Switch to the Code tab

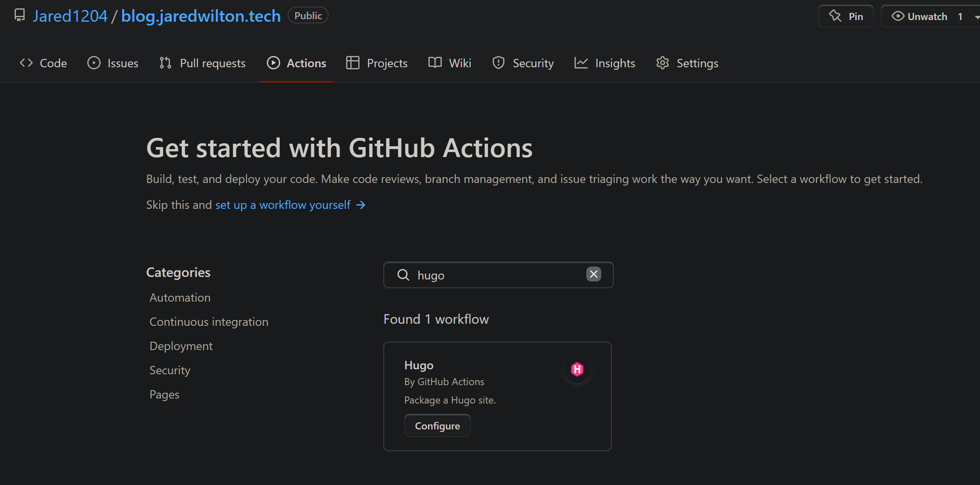pos(43,63)
